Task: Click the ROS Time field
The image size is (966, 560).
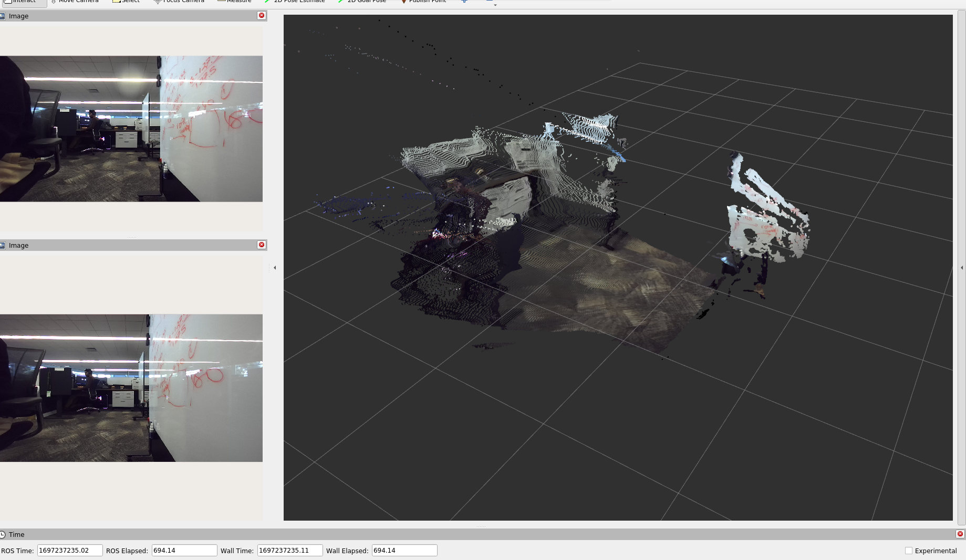Action: click(69, 551)
